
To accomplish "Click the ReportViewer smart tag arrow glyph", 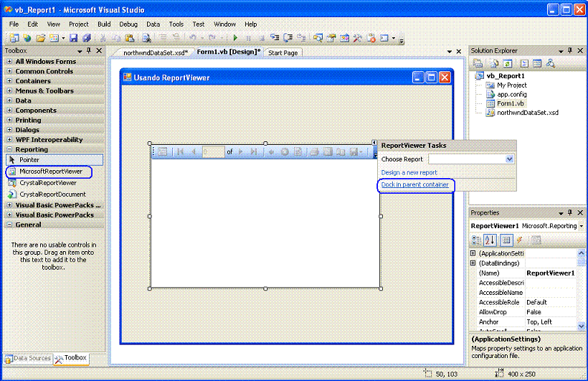I will pos(374,142).
